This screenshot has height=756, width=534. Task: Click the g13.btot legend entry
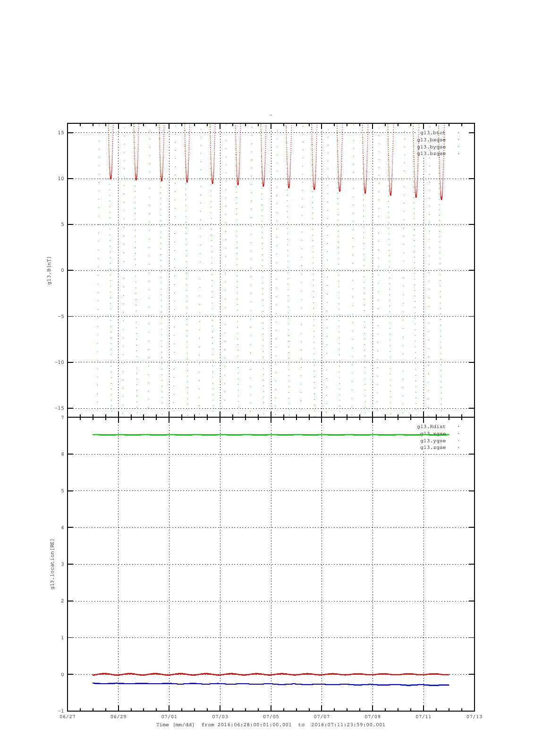click(432, 133)
